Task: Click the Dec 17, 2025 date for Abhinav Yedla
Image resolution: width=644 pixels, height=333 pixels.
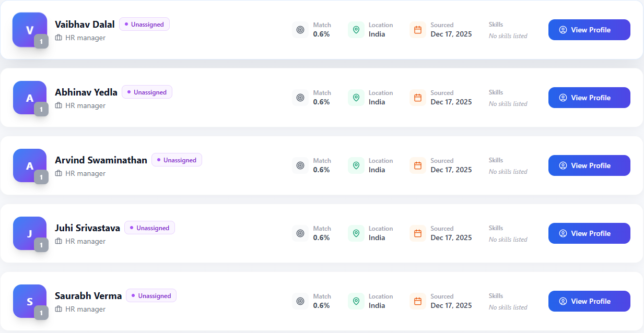Action: pos(451,102)
